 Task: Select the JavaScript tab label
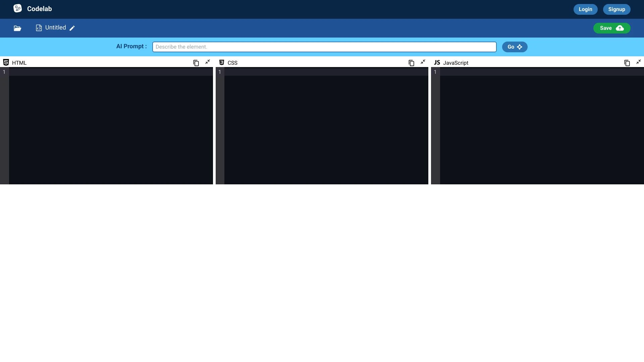[x=455, y=63]
